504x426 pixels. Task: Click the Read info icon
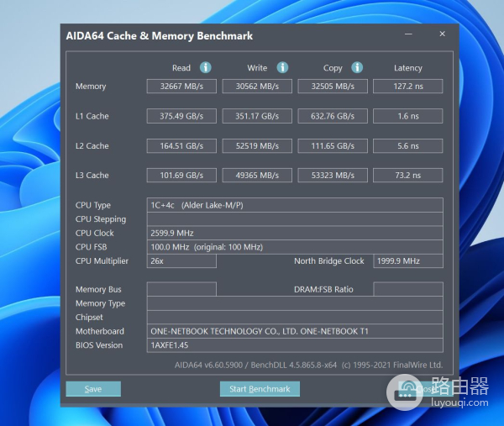(205, 67)
